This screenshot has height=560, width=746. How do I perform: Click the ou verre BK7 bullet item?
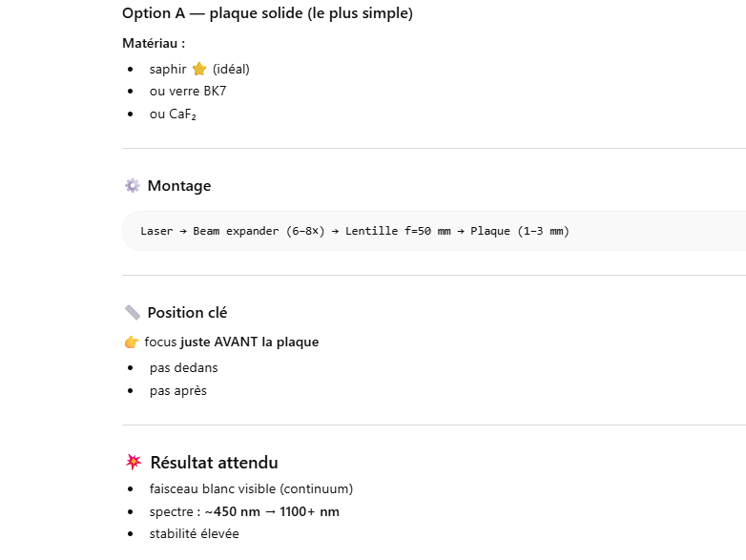point(188,92)
